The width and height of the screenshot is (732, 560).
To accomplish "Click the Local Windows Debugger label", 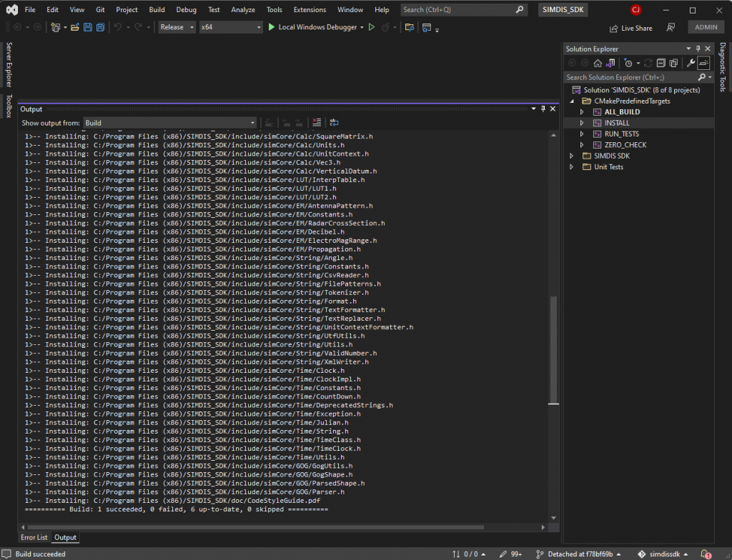I will [x=317, y=27].
